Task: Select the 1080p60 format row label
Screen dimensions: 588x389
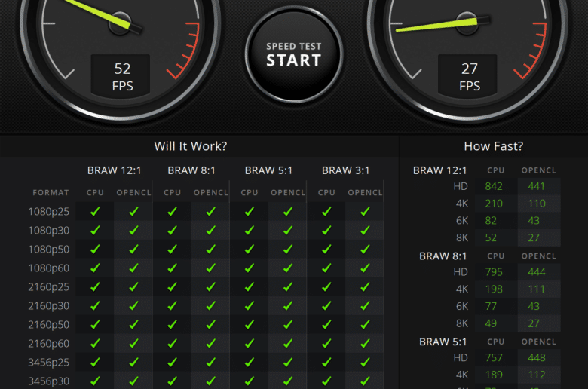Action: pyautogui.click(x=49, y=268)
